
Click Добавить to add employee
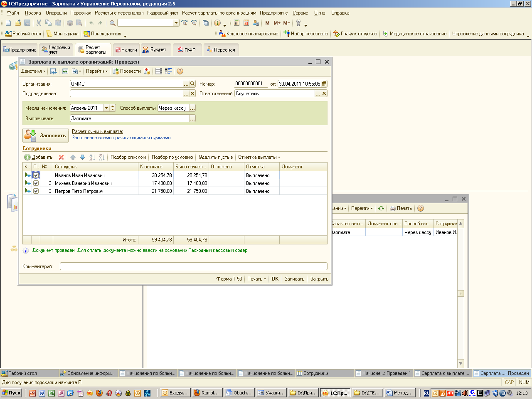coord(38,157)
